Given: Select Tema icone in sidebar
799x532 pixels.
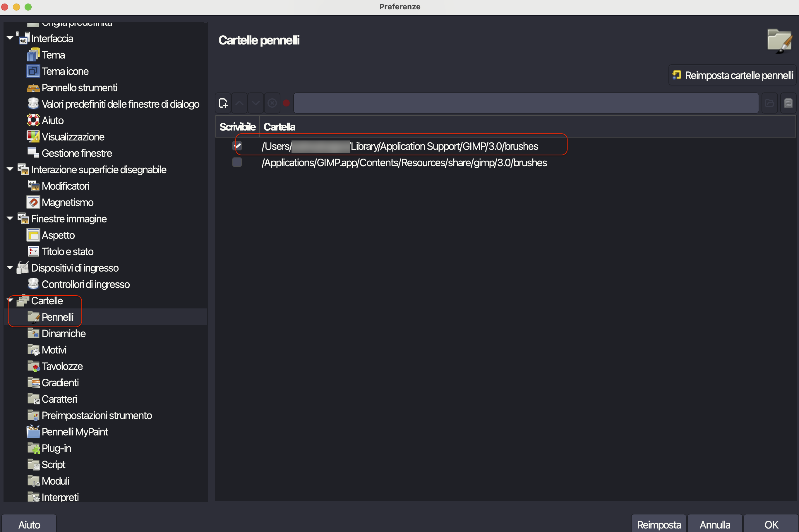Looking at the screenshot, I should tap(65, 72).
